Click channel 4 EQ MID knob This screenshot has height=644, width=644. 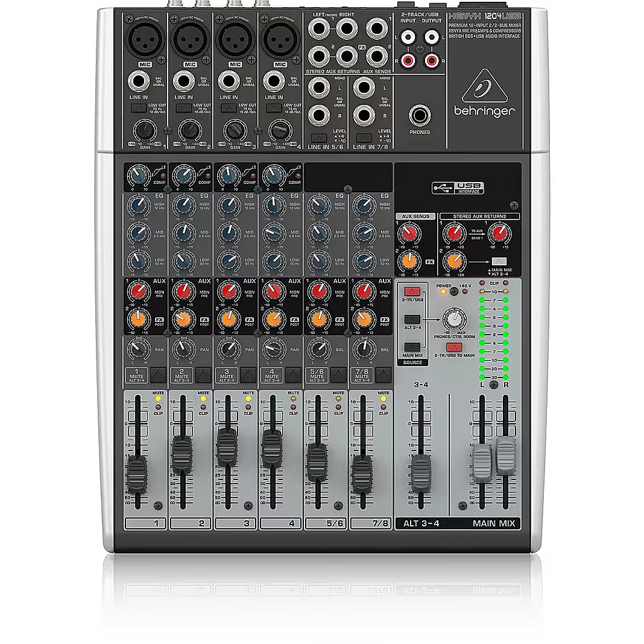(x=274, y=233)
